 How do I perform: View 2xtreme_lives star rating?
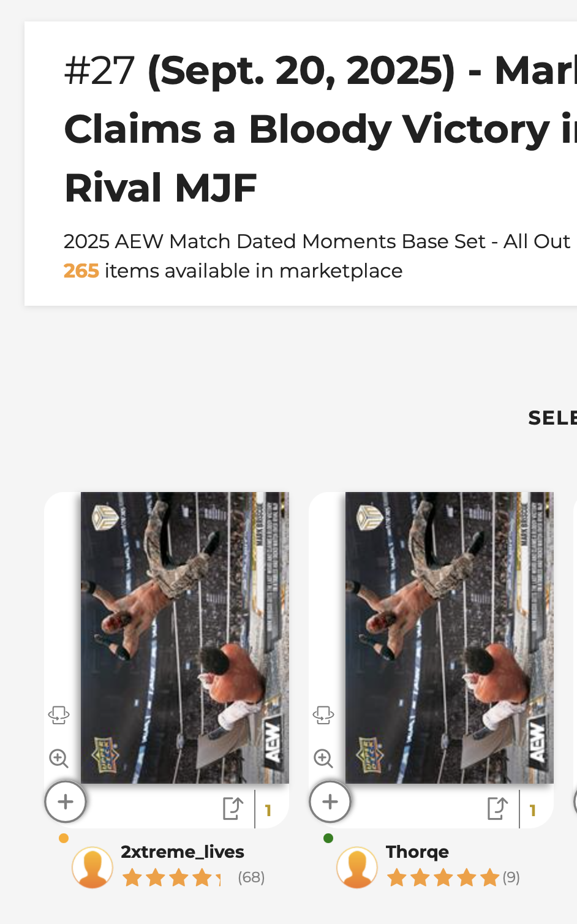(171, 878)
